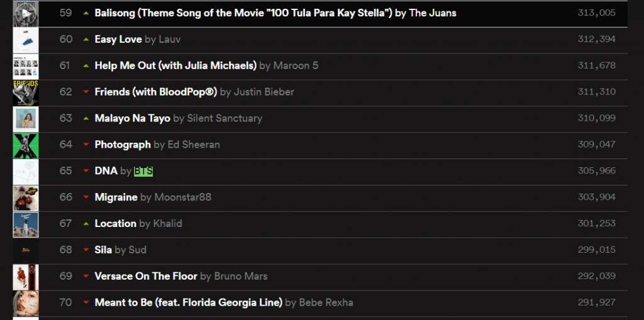Image resolution: width=644 pixels, height=320 pixels.
Task: Click the up trend arrow for Location
Action: [86, 224]
